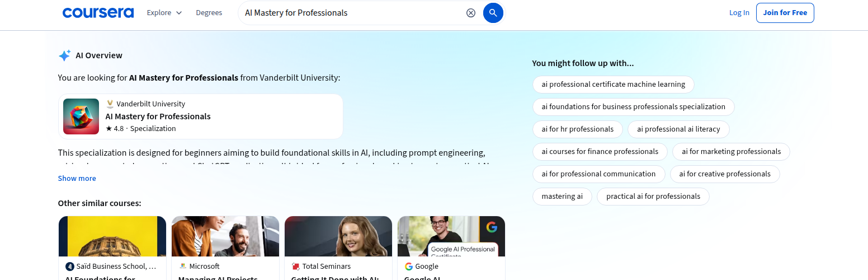Select 'ai for creative professionals' chip
868x280 pixels.
coord(725,174)
